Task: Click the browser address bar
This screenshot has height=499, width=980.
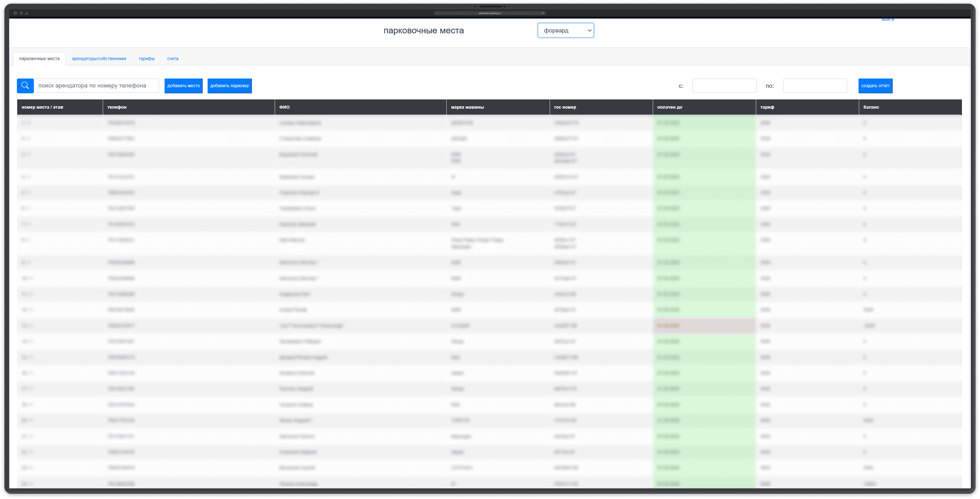Action: (x=490, y=13)
